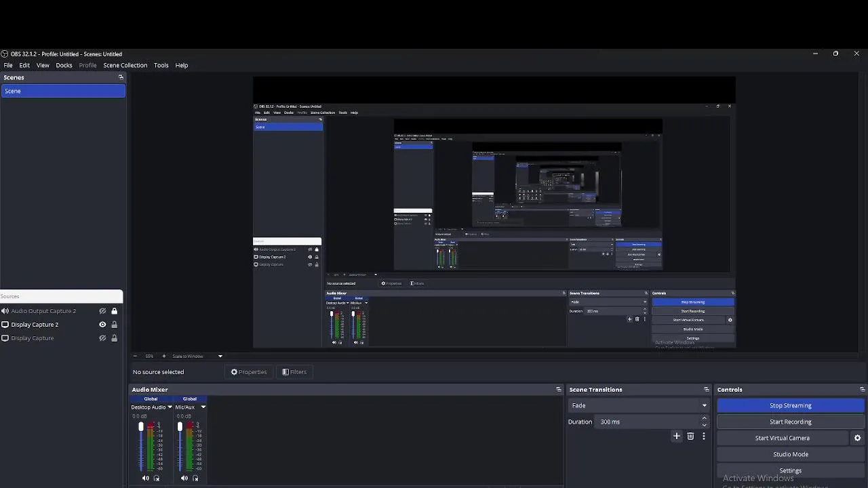This screenshot has height=488, width=868.
Task: Click the 55% preview zoom value
Action: coord(149,356)
